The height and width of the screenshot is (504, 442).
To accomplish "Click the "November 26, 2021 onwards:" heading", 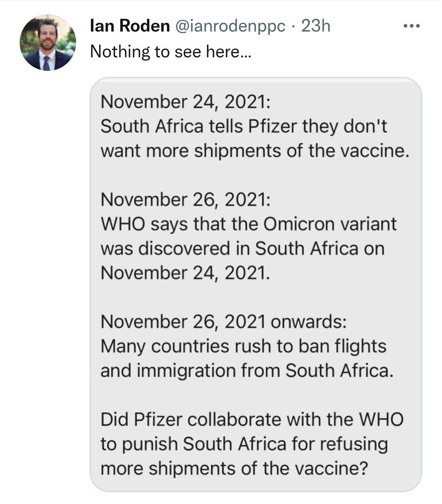I will point(224,321).
